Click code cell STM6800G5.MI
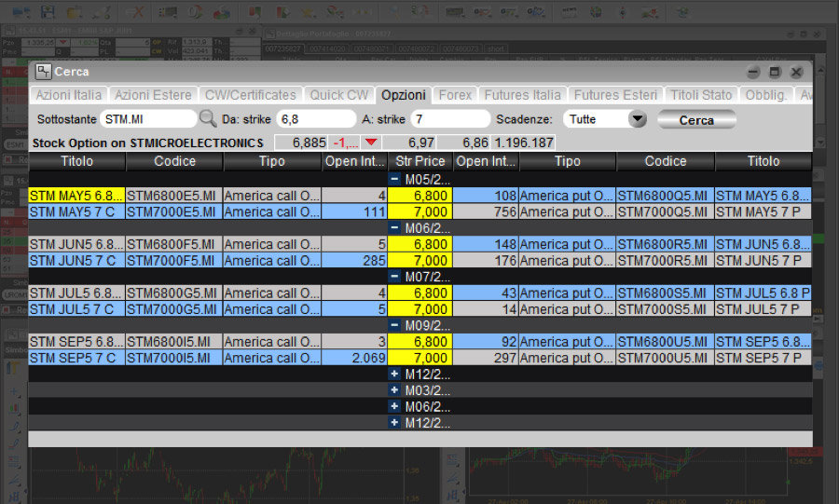 click(174, 293)
